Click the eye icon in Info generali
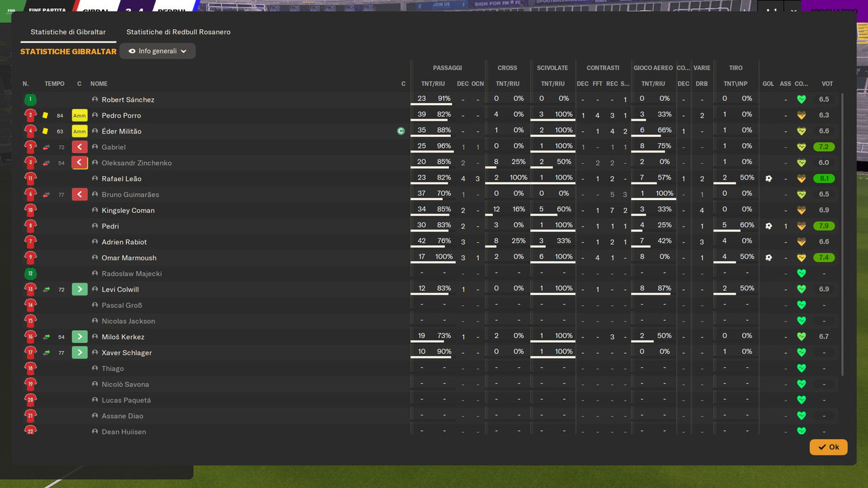 [x=132, y=51]
